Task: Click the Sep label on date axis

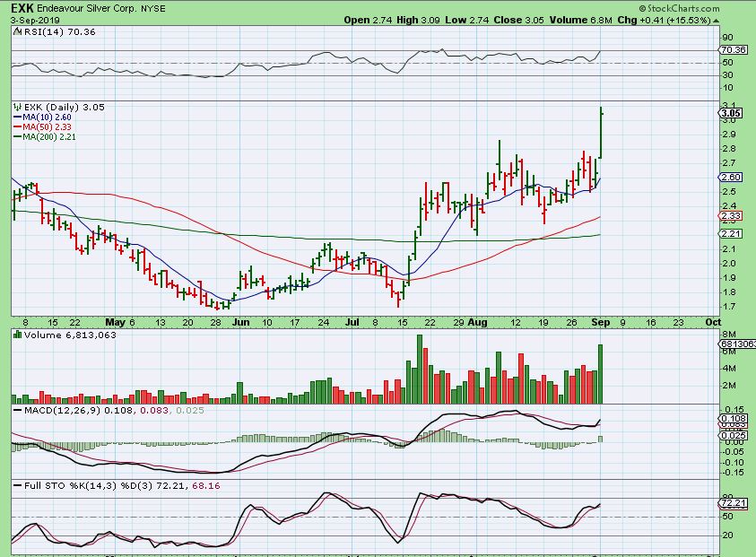Action: pyautogui.click(x=601, y=322)
